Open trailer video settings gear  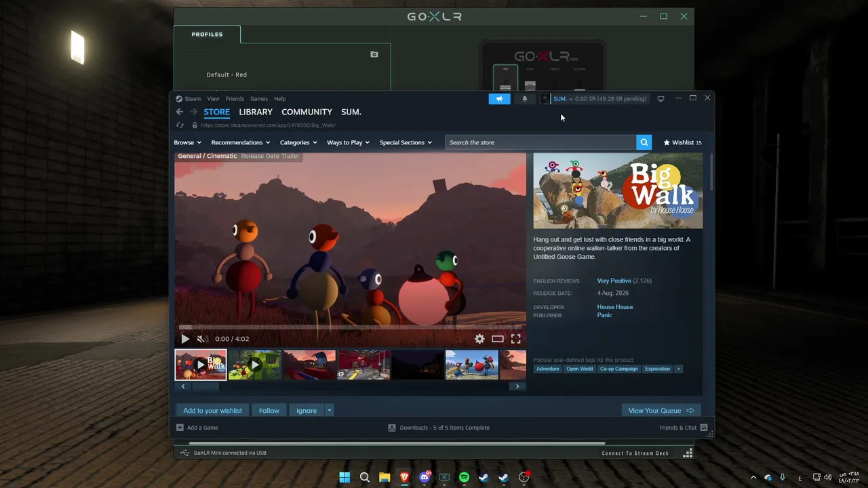pyautogui.click(x=479, y=339)
